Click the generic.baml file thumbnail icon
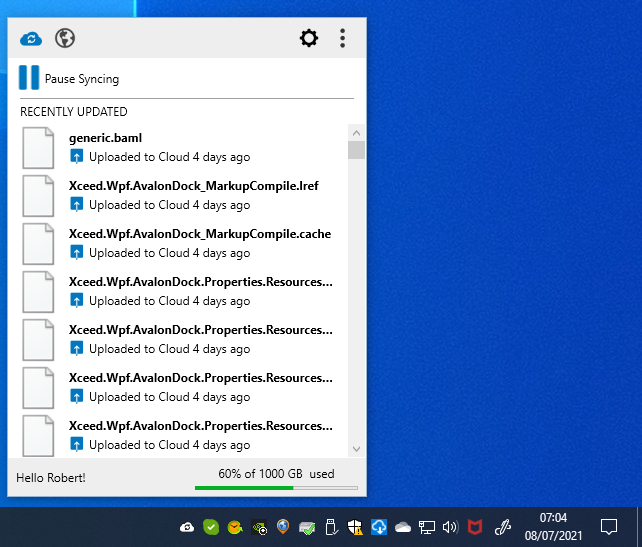 pyautogui.click(x=38, y=148)
